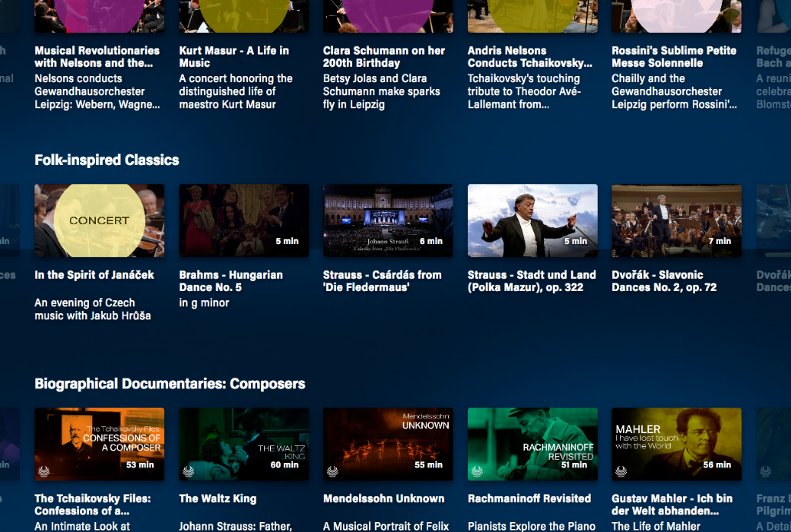Click the '5 min' label on Brahms thumbnail

[x=287, y=241]
